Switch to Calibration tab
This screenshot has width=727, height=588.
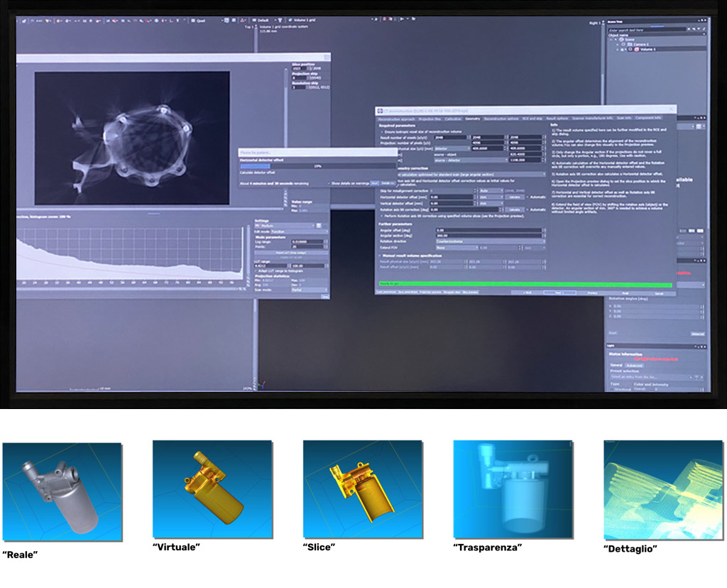tap(453, 119)
